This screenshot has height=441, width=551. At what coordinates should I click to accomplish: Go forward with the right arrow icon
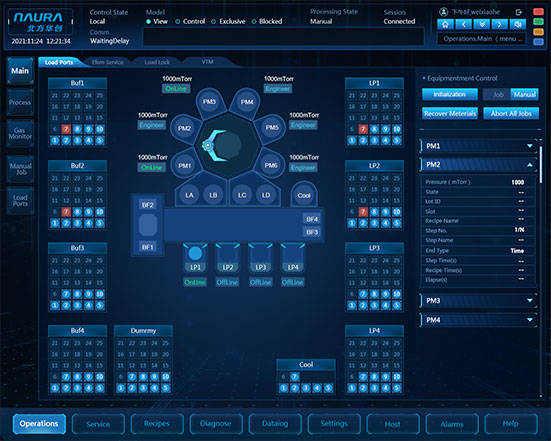[x=500, y=24]
